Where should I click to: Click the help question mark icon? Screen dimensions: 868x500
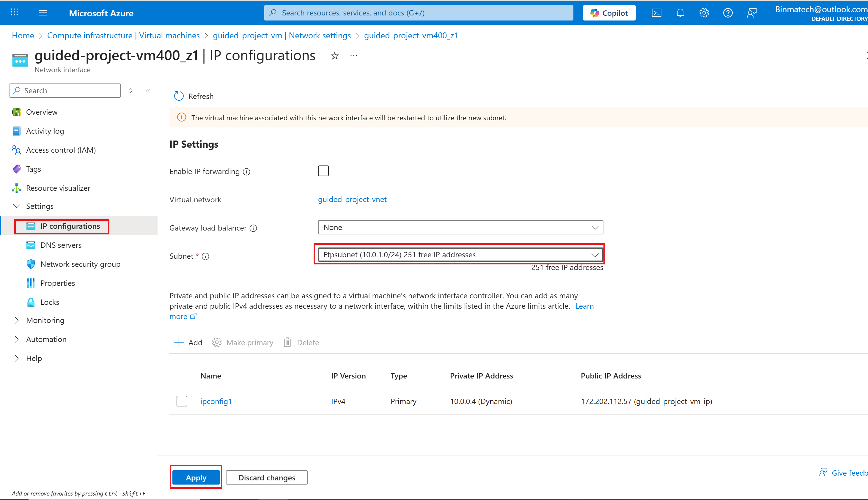727,13
